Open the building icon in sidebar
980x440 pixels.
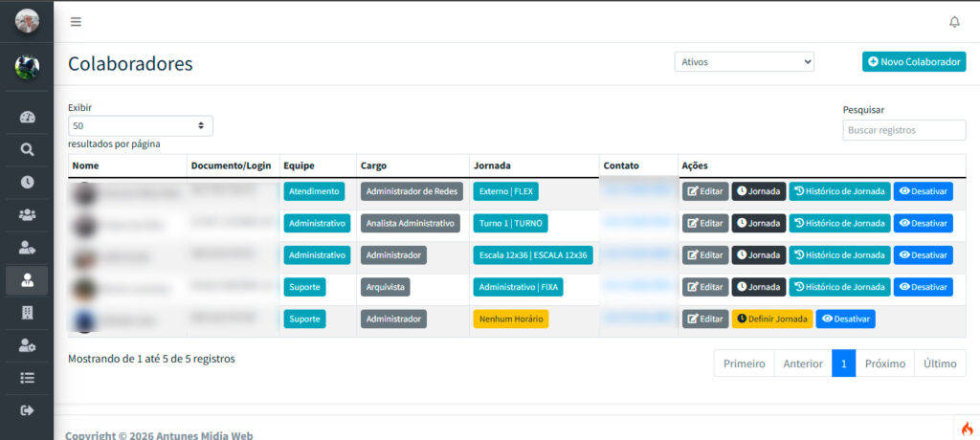27,313
